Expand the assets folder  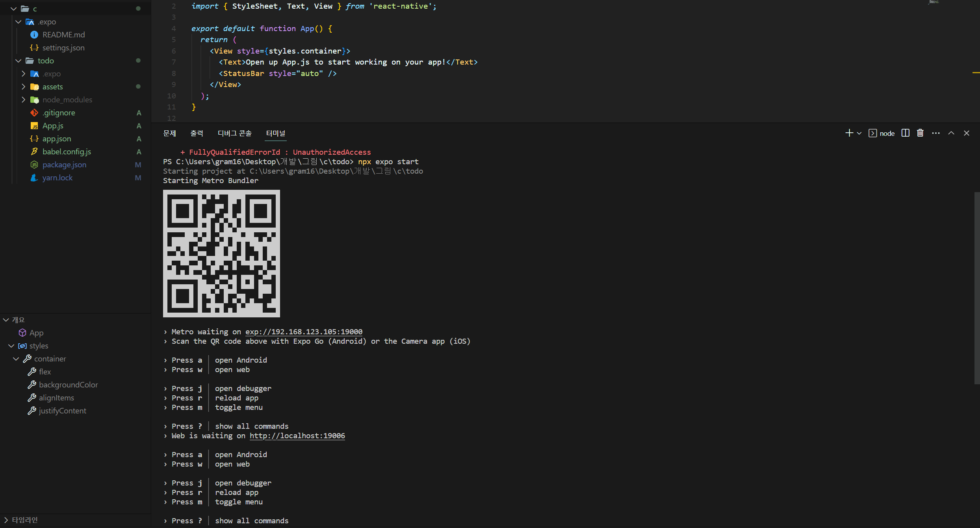coord(23,87)
